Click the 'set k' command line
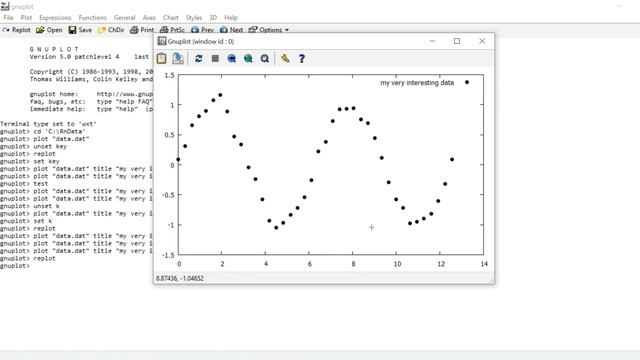Screen dimensions: 640x360 tap(26, 221)
